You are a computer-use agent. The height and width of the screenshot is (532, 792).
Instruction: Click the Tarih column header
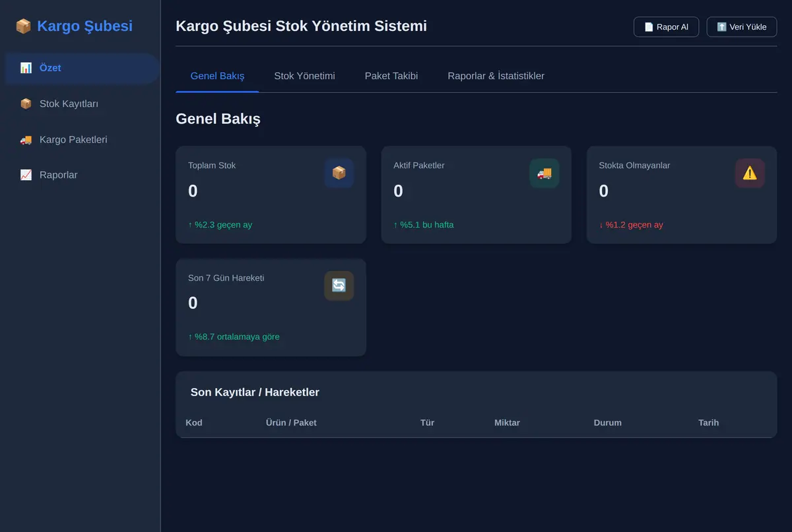click(x=708, y=422)
